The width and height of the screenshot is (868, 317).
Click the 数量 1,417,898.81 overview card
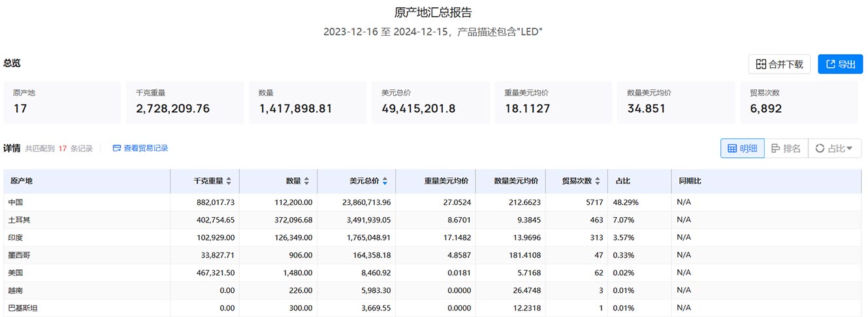308,102
